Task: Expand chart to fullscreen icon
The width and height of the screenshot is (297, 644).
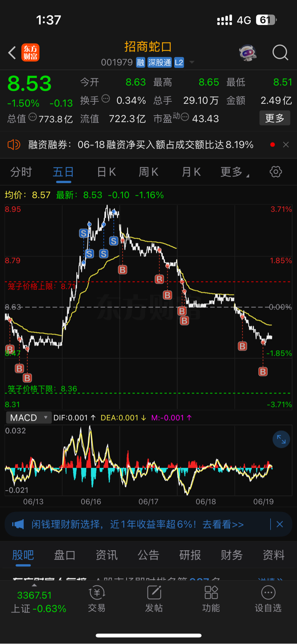Action: [x=281, y=440]
